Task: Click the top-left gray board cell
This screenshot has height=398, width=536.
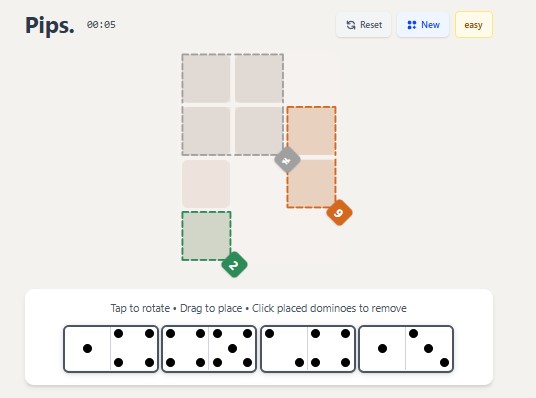Action: 206,78
